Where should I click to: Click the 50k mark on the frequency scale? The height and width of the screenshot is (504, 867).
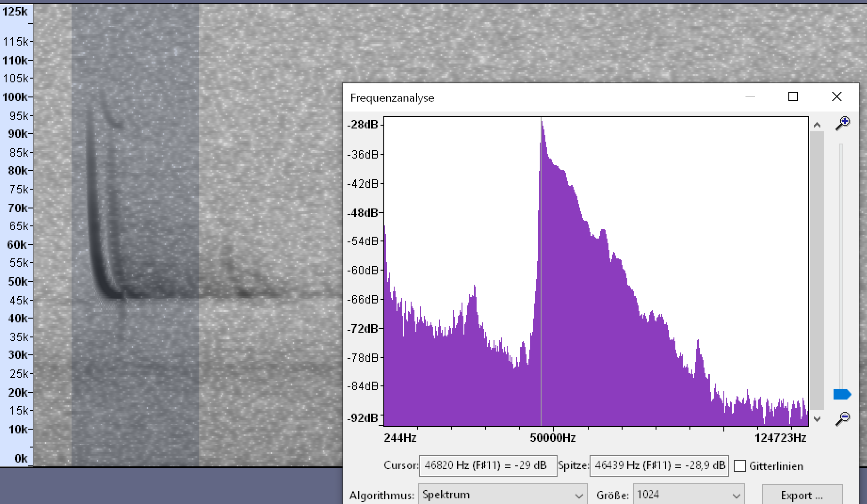tap(18, 281)
